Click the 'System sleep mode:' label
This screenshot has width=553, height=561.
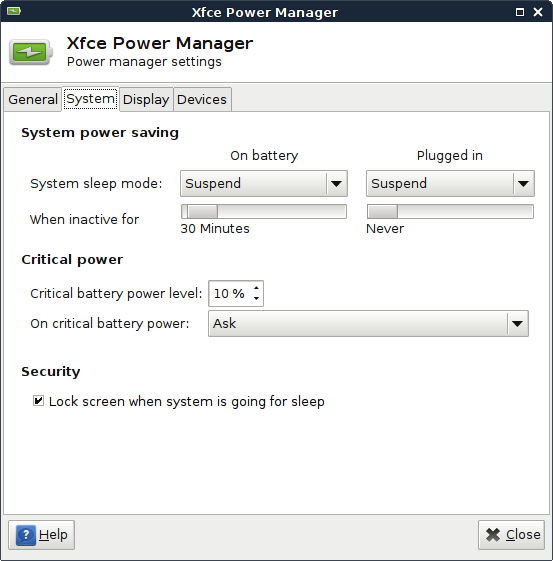pos(96,184)
